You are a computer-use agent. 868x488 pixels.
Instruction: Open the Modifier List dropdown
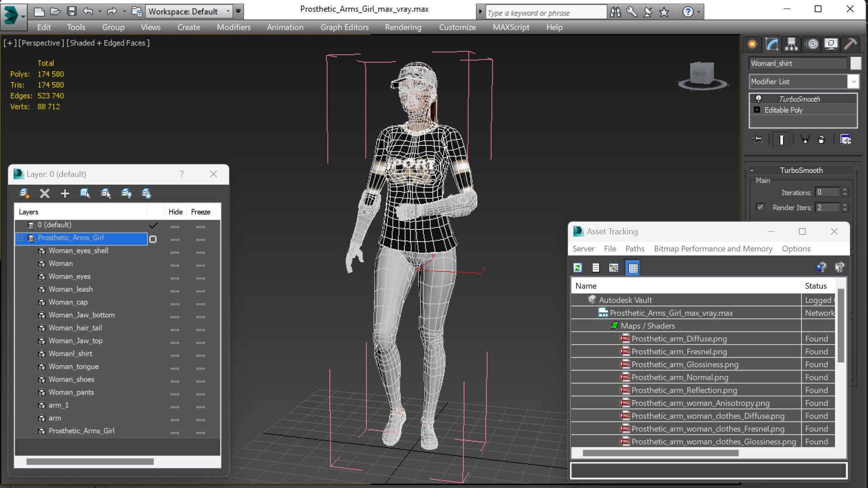pos(854,82)
